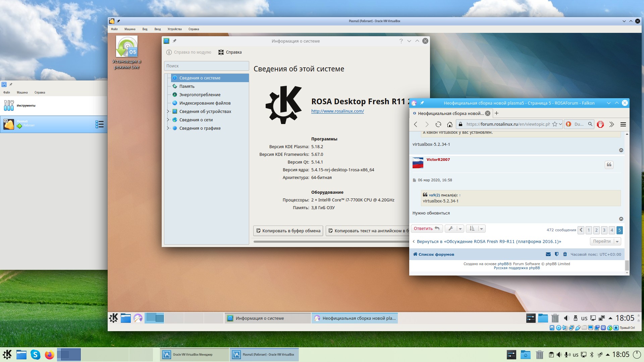The height and width of the screenshot is (362, 644).
Task: Open Plasma5 VM list-view menu icon
Action: click(x=99, y=124)
